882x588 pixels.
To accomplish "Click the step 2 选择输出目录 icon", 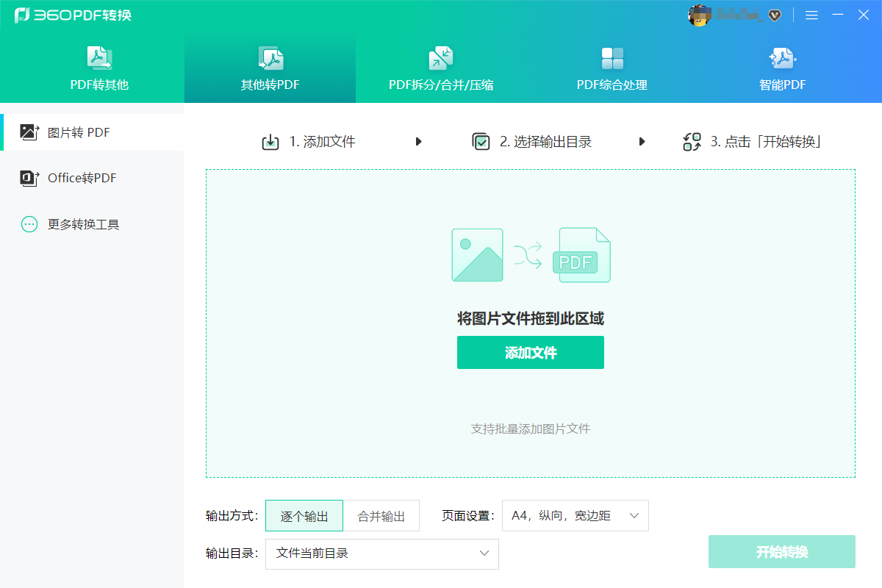I will [x=481, y=141].
